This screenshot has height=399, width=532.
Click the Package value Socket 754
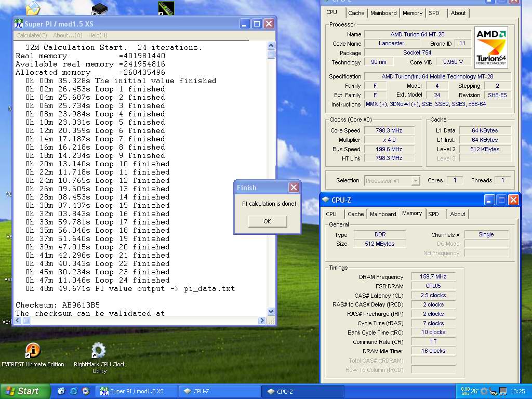click(417, 52)
